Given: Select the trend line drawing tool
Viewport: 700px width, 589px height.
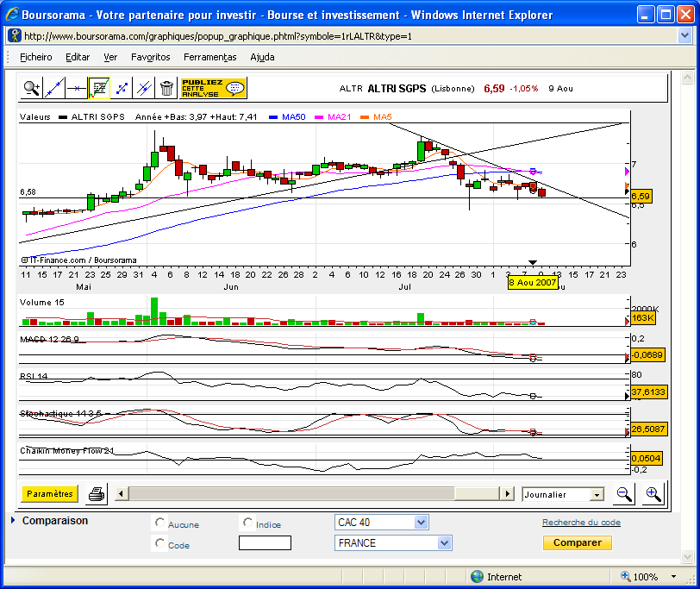Looking at the screenshot, I should pos(54,88).
